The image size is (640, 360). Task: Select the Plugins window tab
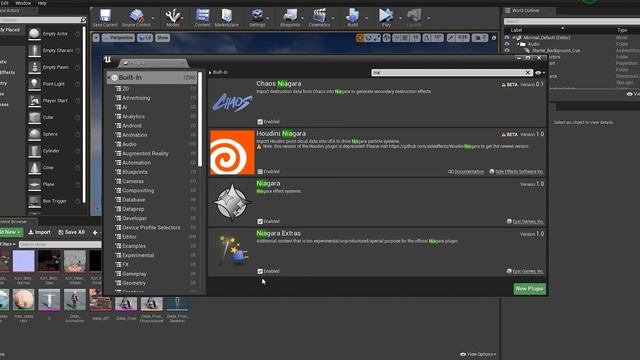[x=153, y=63]
